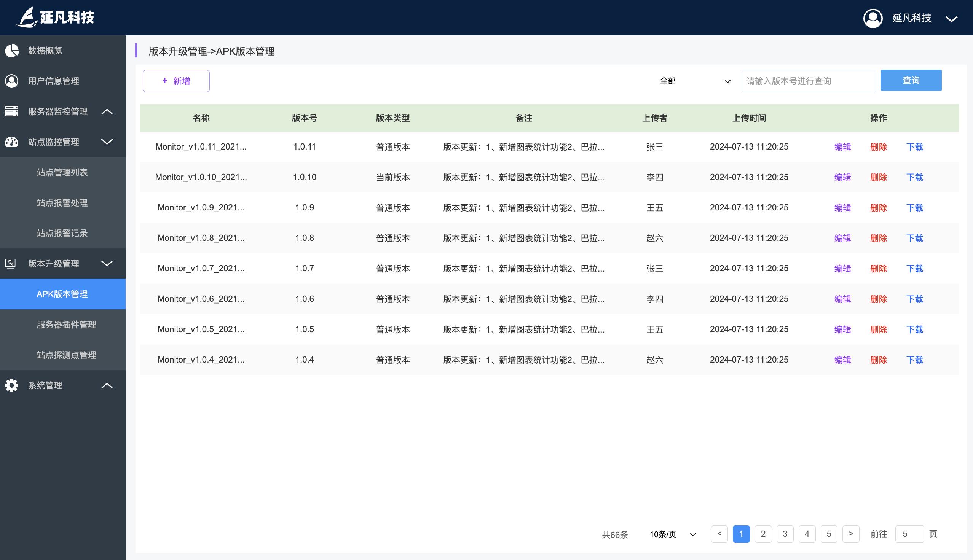Click the 查询 search button
This screenshot has height=560, width=973.
[x=911, y=80]
